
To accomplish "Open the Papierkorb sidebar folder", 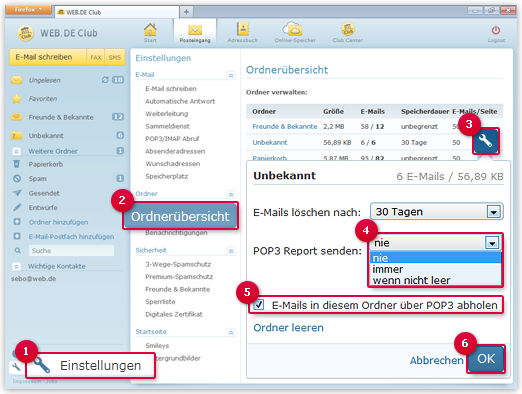I will pyautogui.click(x=46, y=164).
